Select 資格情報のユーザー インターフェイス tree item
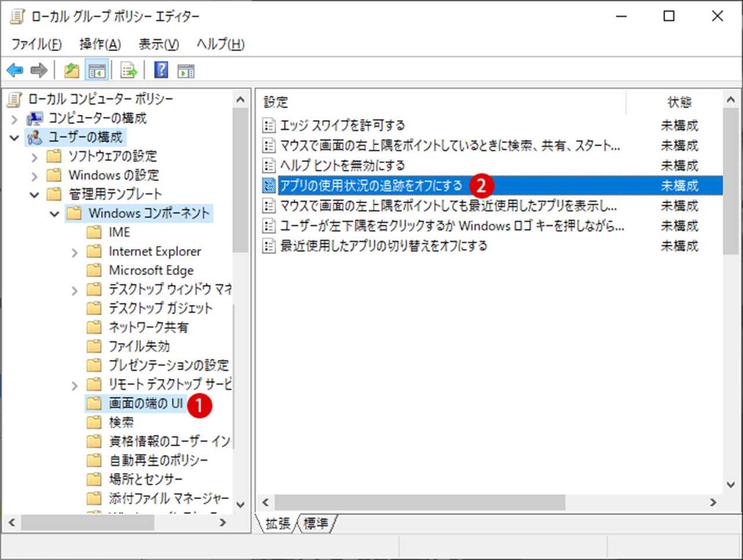Image resolution: width=743 pixels, height=560 pixels. pos(169,442)
